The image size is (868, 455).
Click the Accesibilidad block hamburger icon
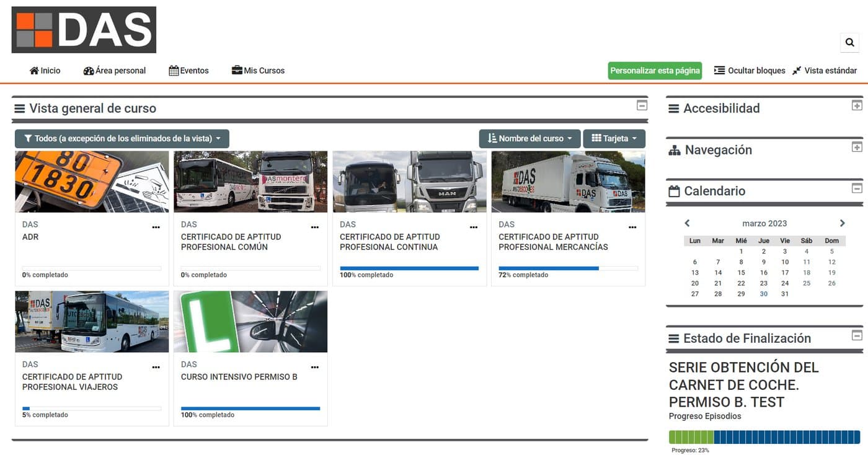pos(674,108)
